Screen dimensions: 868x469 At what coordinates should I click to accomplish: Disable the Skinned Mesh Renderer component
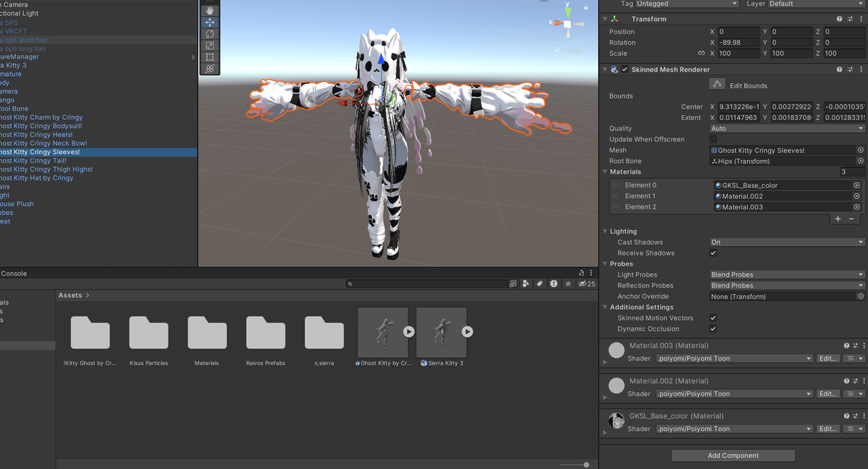[625, 69]
